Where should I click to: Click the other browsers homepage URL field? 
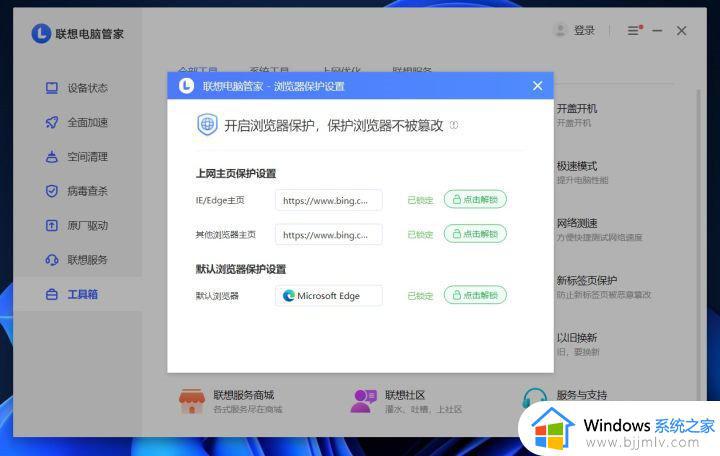tap(328, 235)
